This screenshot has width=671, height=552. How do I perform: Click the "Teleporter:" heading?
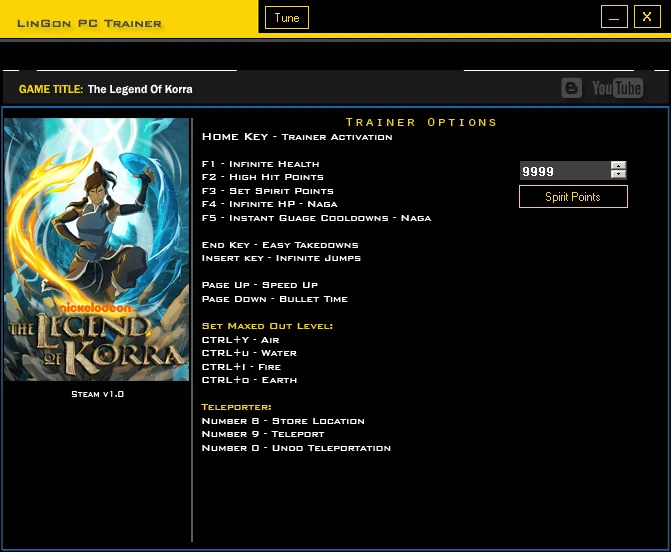pyautogui.click(x=236, y=407)
